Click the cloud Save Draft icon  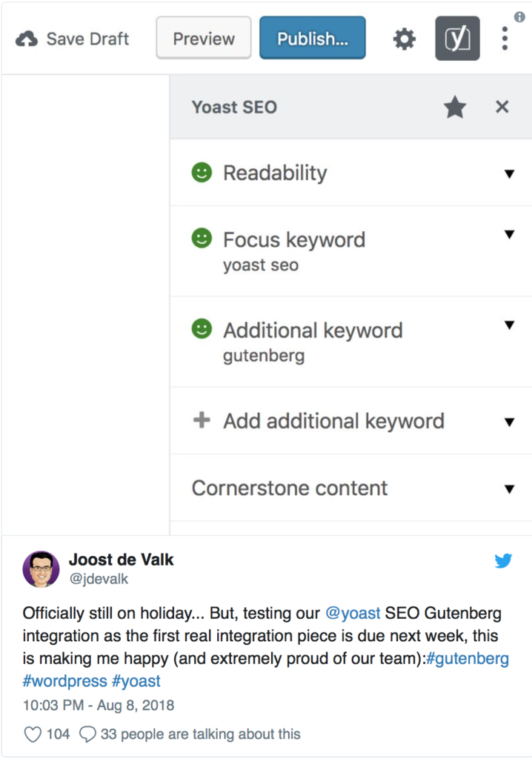[x=27, y=39]
